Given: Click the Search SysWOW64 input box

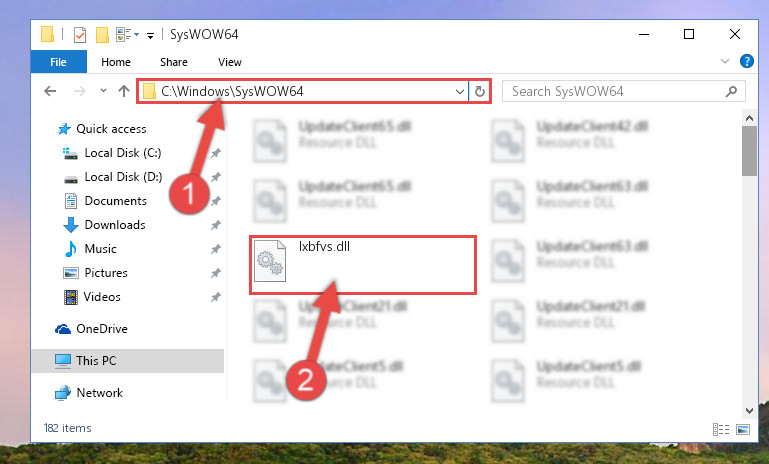Looking at the screenshot, I should (x=614, y=91).
